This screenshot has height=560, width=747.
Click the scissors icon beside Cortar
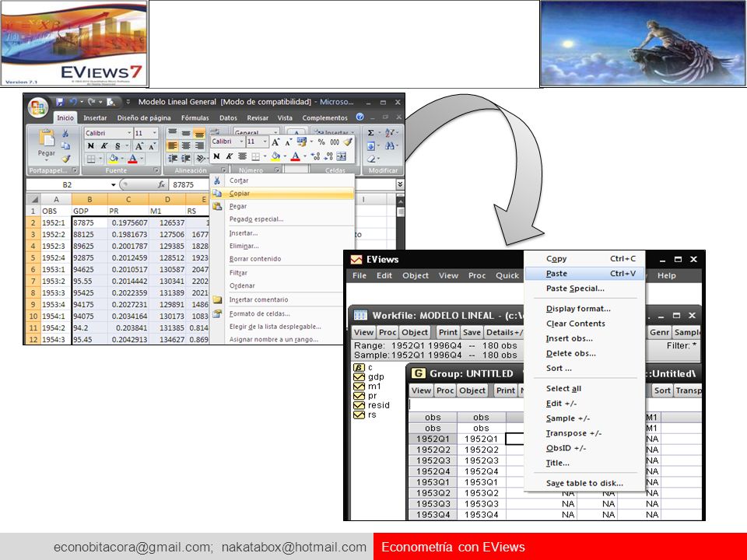(x=217, y=180)
